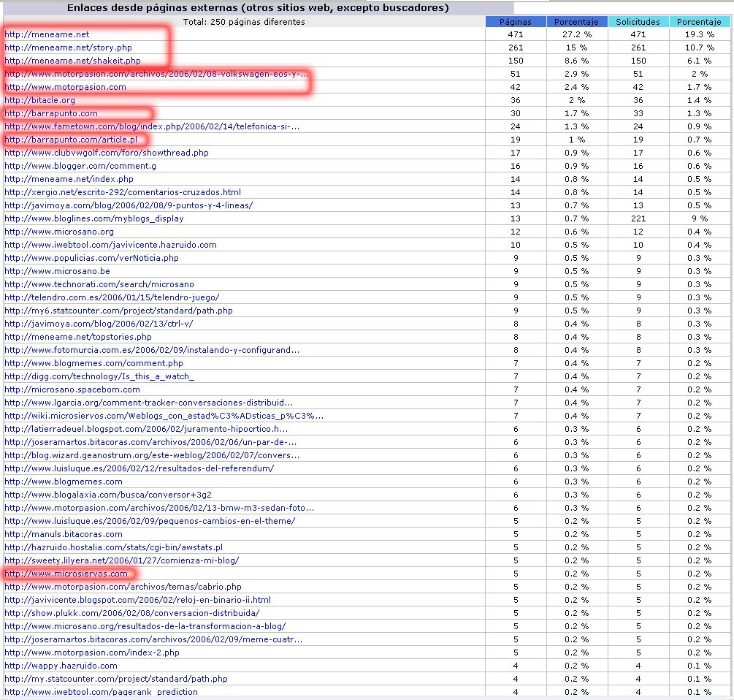The height and width of the screenshot is (700, 734).
Task: Open the microsano.spacebom.com link
Action: pyautogui.click(x=72, y=388)
